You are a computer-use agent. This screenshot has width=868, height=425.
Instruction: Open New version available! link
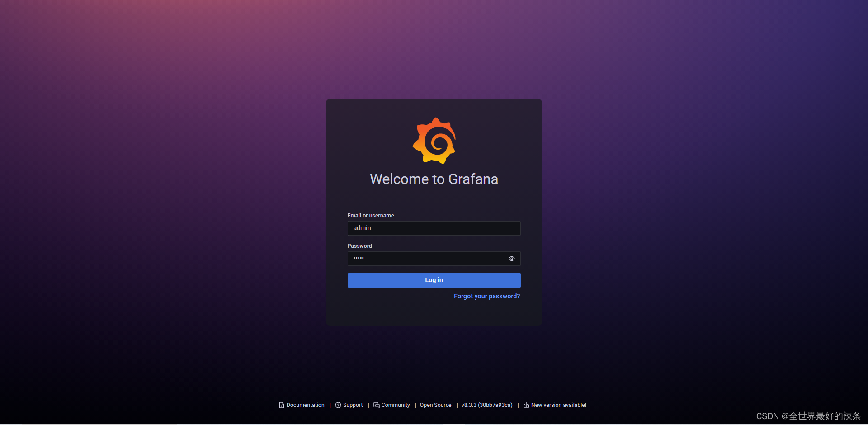[558, 405]
